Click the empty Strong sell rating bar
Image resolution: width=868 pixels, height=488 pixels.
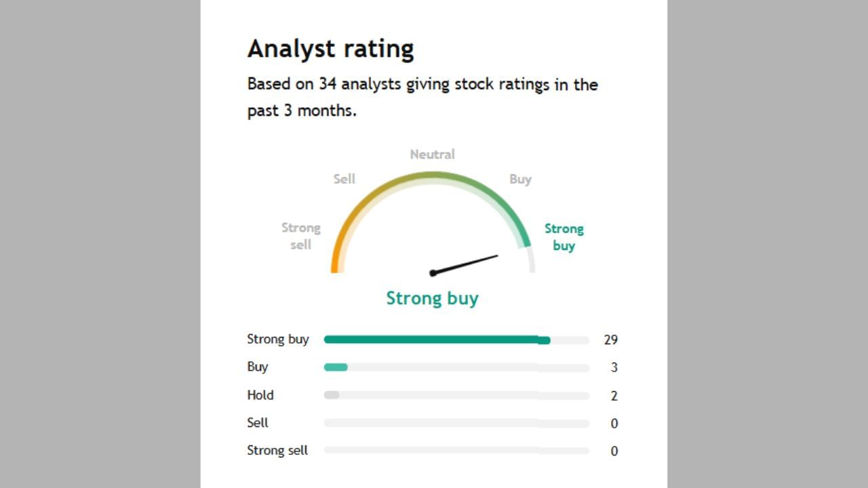[456, 450]
